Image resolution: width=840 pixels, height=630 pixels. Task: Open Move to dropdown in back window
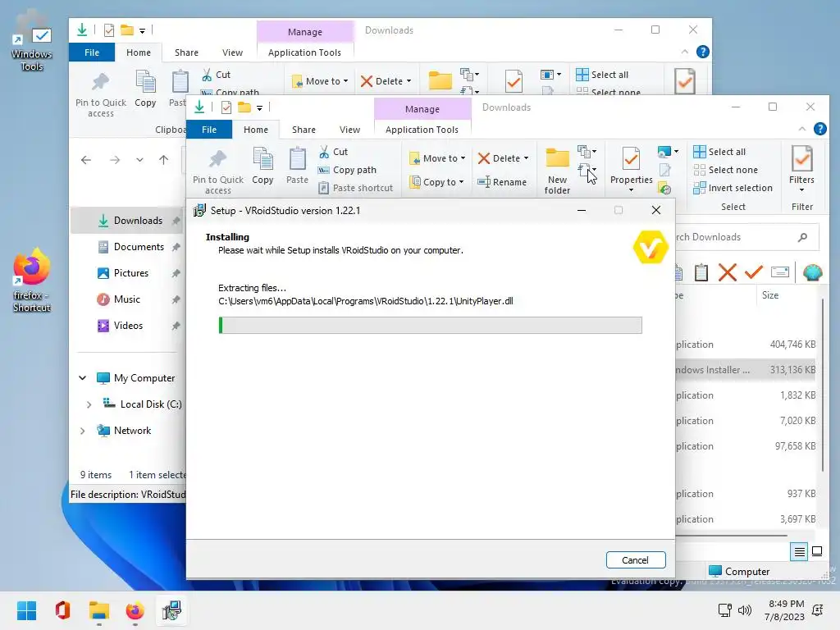pyautogui.click(x=320, y=81)
